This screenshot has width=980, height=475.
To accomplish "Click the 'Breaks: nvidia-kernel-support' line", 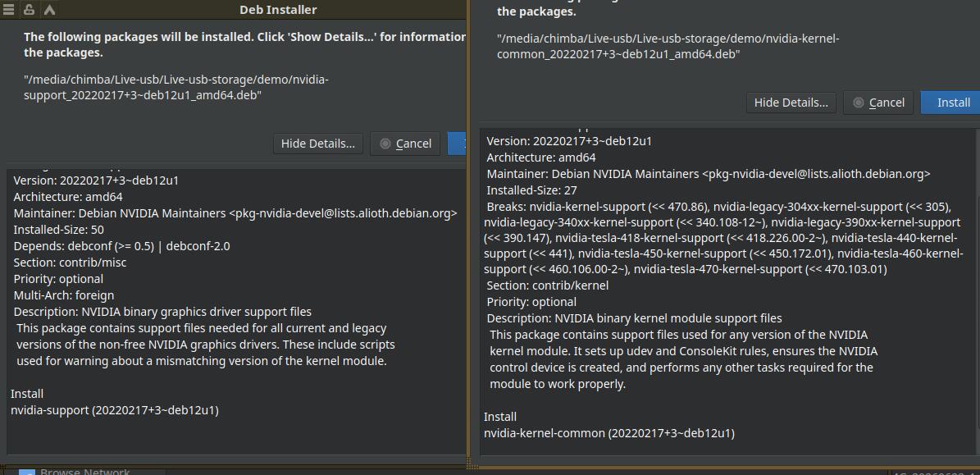I will pyautogui.click(x=722, y=238).
